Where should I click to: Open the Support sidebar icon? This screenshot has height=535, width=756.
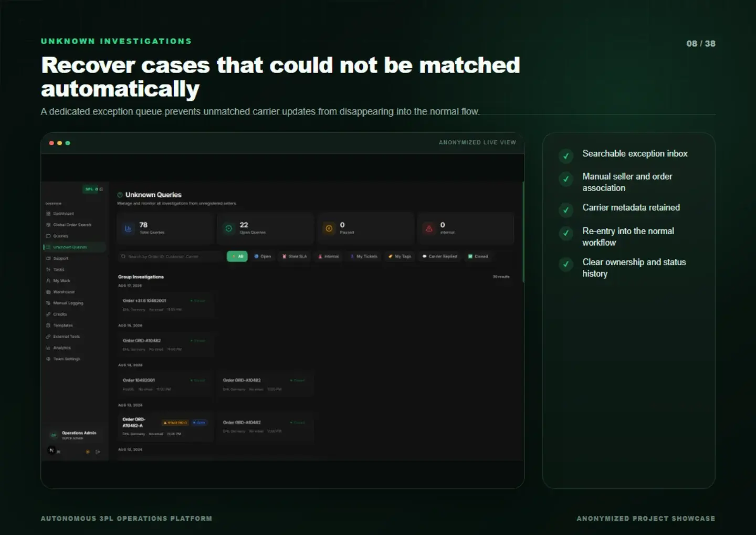coord(48,258)
